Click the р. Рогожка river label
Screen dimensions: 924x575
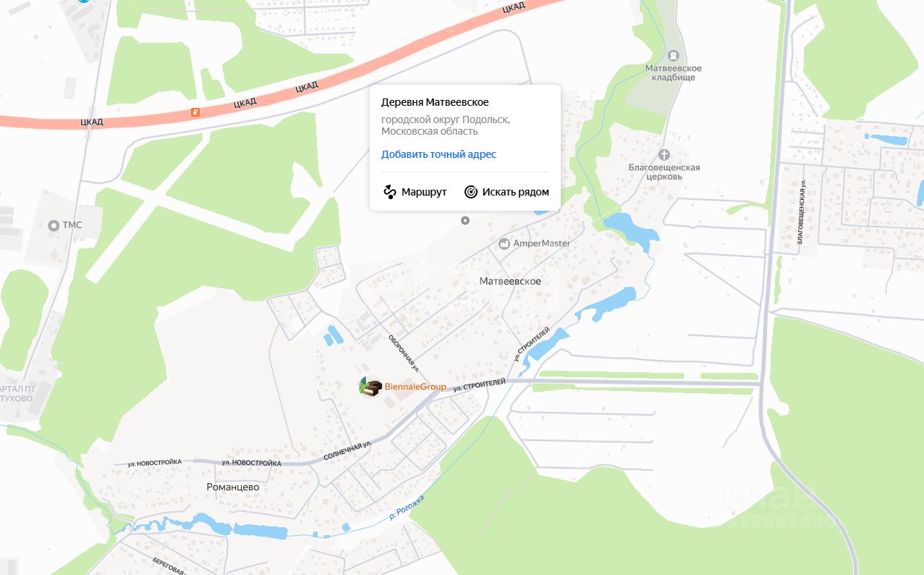[x=406, y=508]
